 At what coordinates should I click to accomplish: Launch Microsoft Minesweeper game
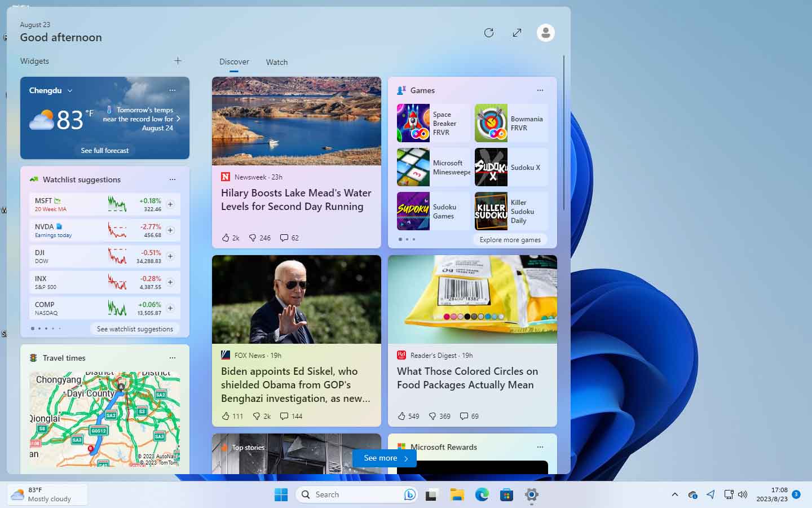433,167
